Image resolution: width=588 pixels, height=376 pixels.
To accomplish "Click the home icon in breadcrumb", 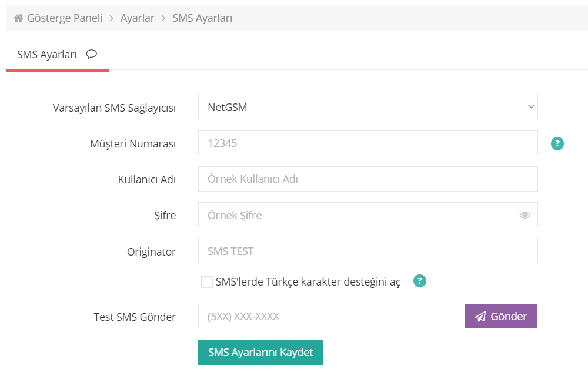I will (18, 18).
